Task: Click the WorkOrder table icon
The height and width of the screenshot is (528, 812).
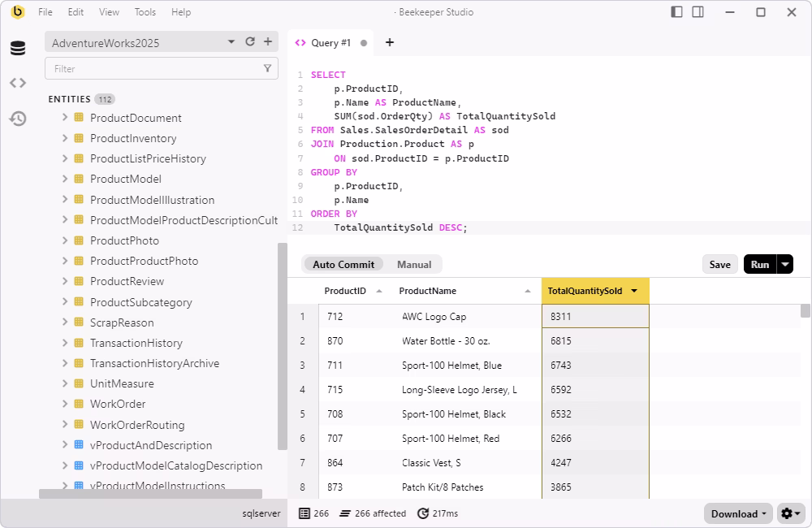Action: [79, 404]
